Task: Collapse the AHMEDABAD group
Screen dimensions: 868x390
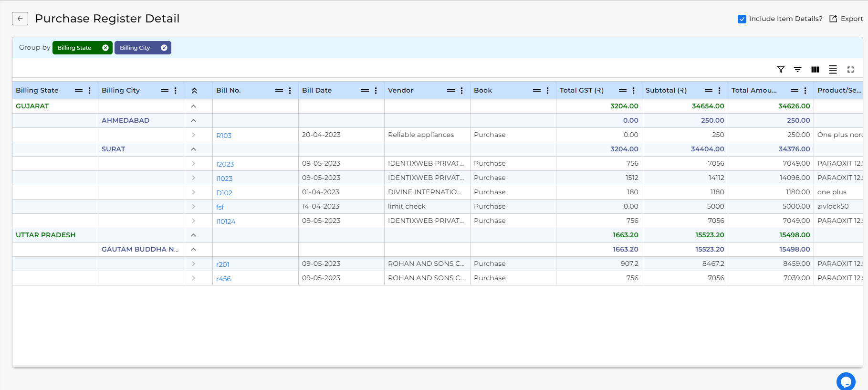Action: 193,120
